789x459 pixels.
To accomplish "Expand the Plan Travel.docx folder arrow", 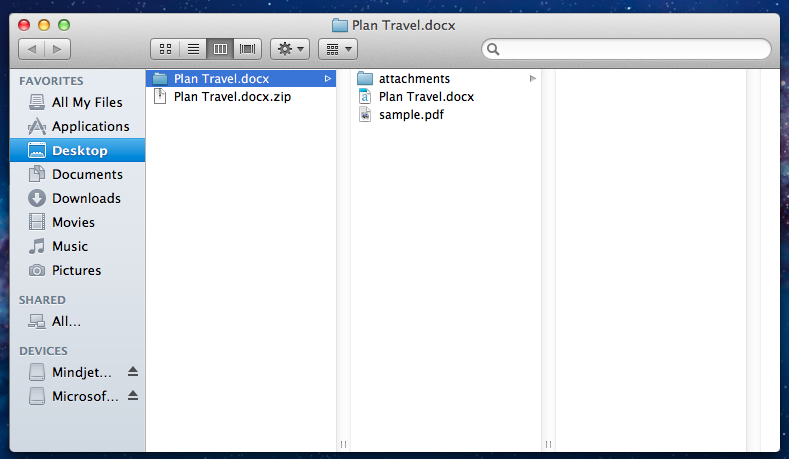I will point(328,79).
